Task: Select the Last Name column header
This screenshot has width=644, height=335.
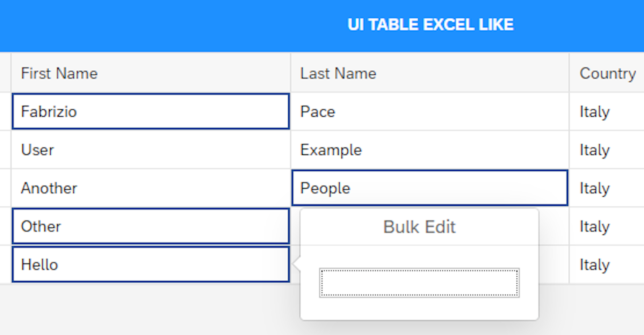Action: point(429,73)
